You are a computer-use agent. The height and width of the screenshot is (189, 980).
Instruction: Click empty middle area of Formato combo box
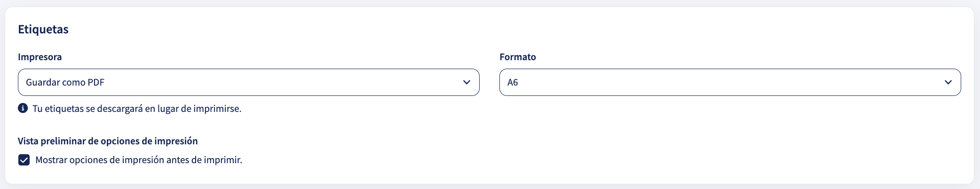coord(729,82)
